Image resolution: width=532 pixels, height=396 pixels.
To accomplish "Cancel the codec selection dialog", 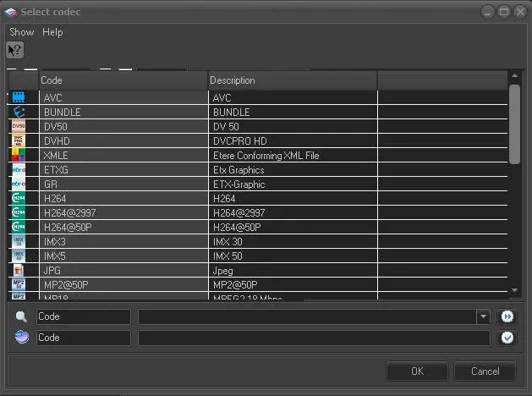I will [x=485, y=371].
